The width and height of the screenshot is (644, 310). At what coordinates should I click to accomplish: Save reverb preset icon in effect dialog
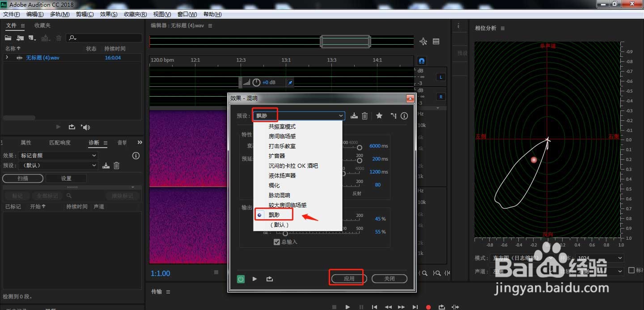click(354, 116)
